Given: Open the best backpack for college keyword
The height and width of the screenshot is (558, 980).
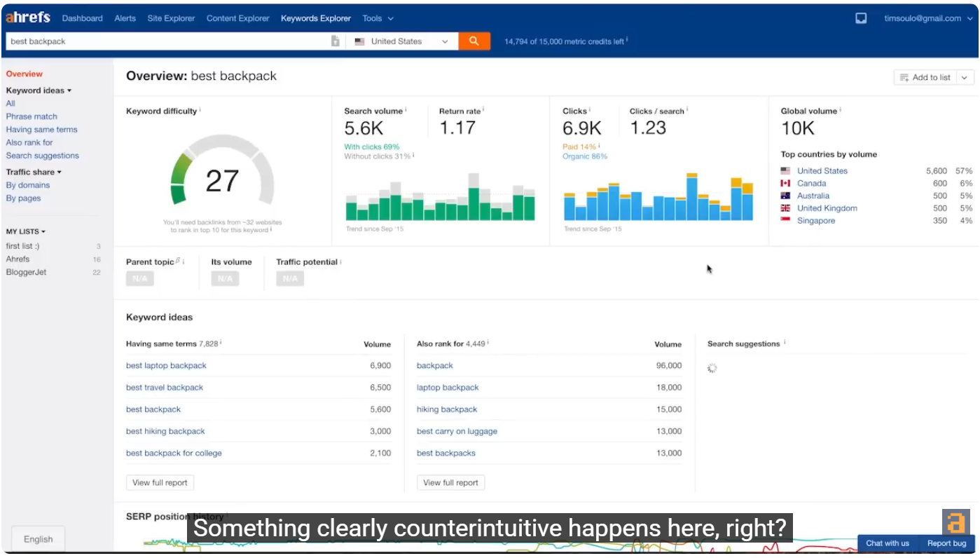Looking at the screenshot, I should coord(174,453).
